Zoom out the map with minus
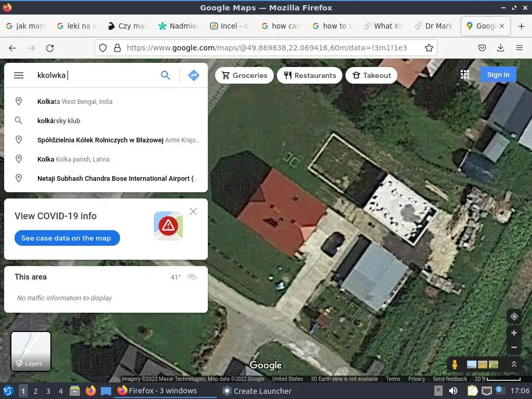The height and width of the screenshot is (399, 532). point(514,347)
